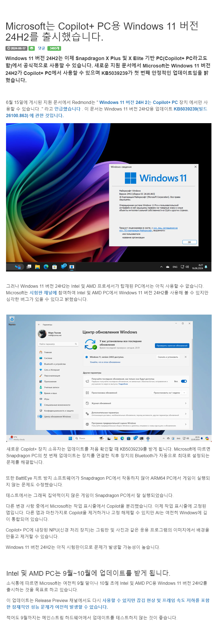Open the 'Windows 11 버전 24H 2는 Copilot+ PC' link

(139, 102)
